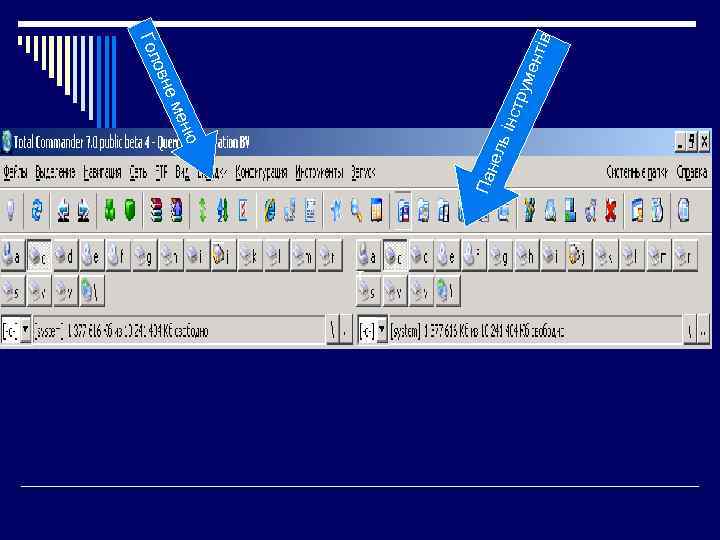Open network neighborhood button in right drive bar

tap(447, 291)
